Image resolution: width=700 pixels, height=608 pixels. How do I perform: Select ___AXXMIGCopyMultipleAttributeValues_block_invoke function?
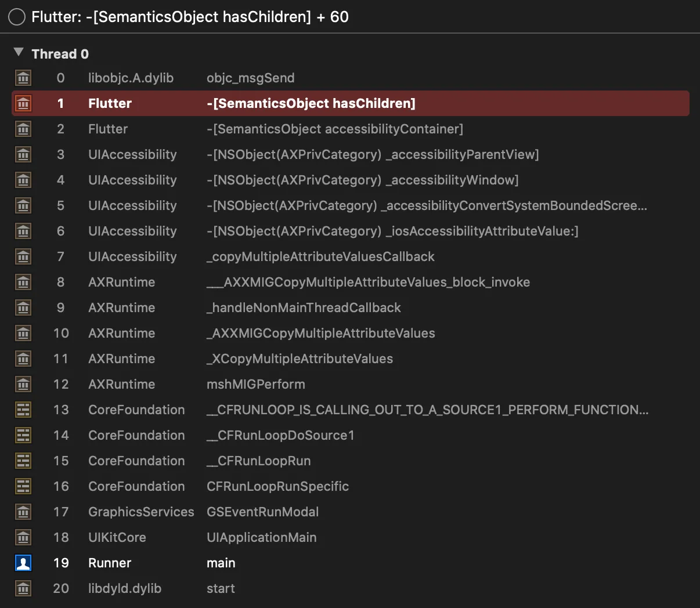click(369, 283)
